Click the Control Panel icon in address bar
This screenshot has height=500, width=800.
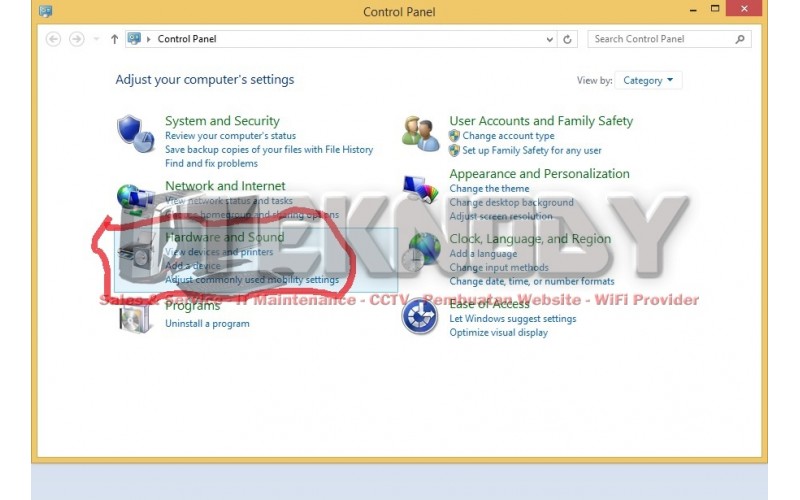point(134,39)
